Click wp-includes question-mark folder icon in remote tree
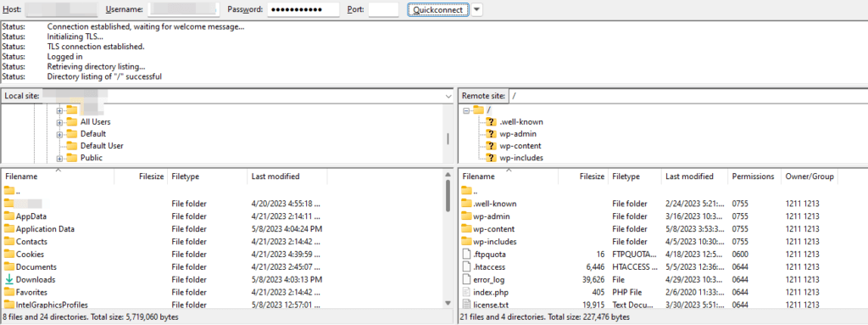Screen dimensions: 868x325 pyautogui.click(x=491, y=158)
